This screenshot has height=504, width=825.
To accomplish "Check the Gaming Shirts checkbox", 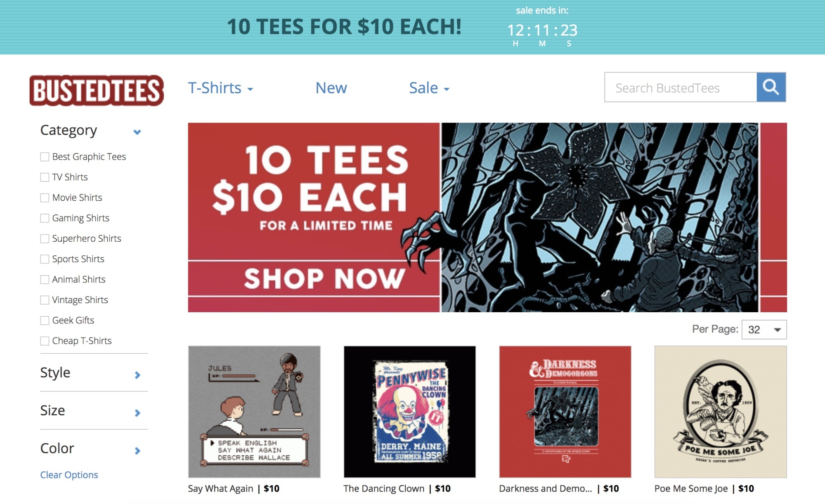I will (x=45, y=218).
